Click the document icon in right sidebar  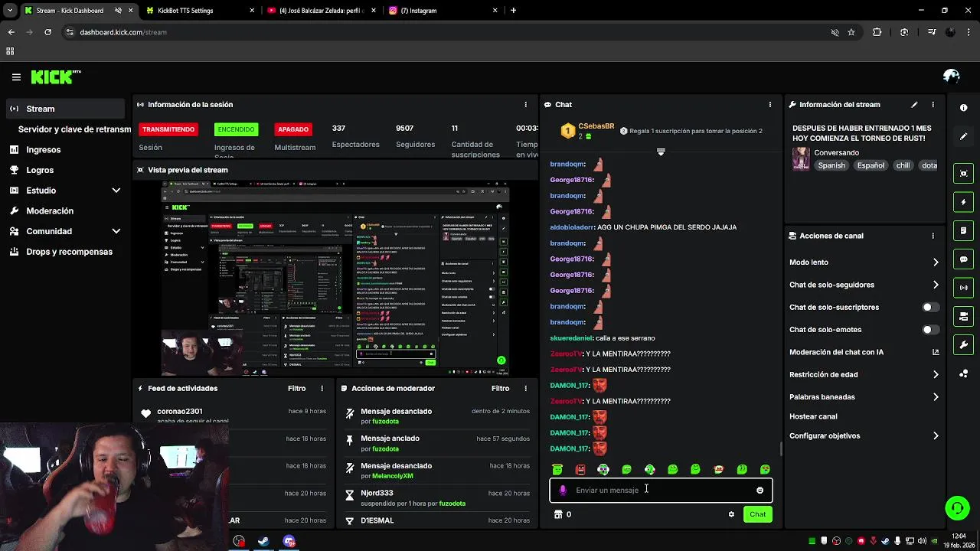(x=963, y=230)
